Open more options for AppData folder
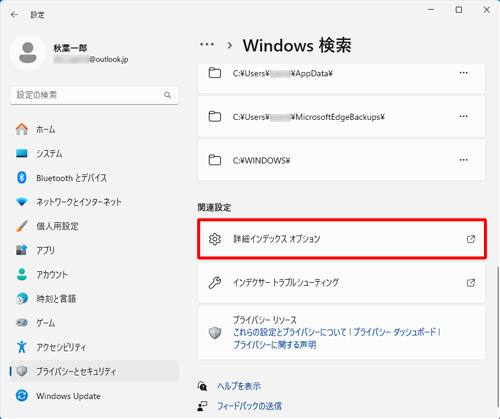Viewport: 500px width, 419px height. (464, 73)
